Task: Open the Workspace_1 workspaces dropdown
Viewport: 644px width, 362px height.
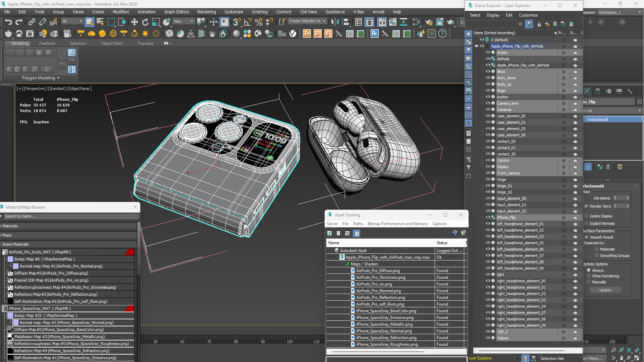Action: [x=620, y=12]
